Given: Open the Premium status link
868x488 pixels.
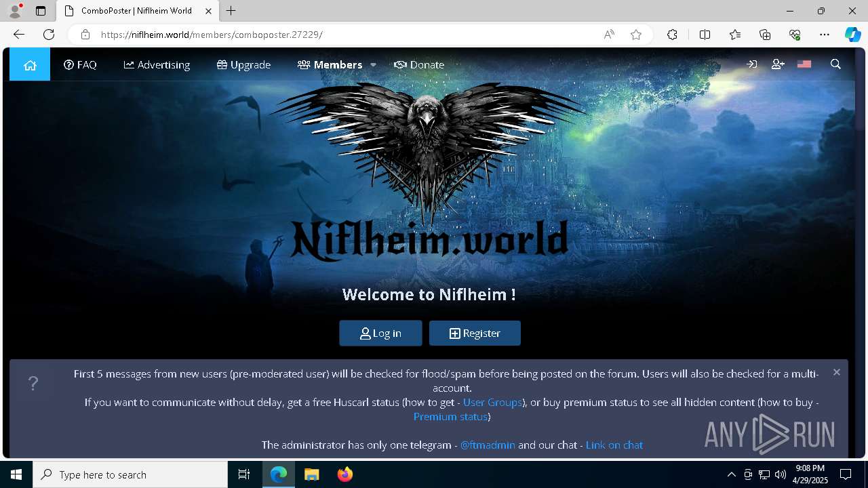Looking at the screenshot, I should (450, 417).
